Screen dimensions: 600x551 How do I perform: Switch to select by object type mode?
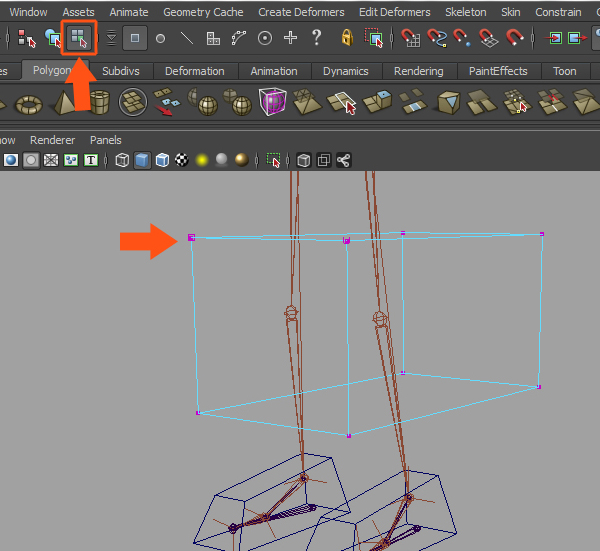point(53,38)
